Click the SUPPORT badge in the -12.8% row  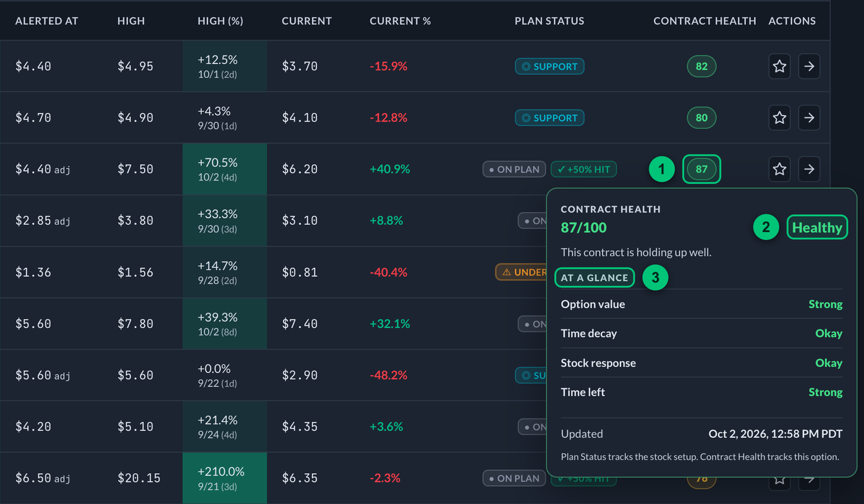coord(549,117)
